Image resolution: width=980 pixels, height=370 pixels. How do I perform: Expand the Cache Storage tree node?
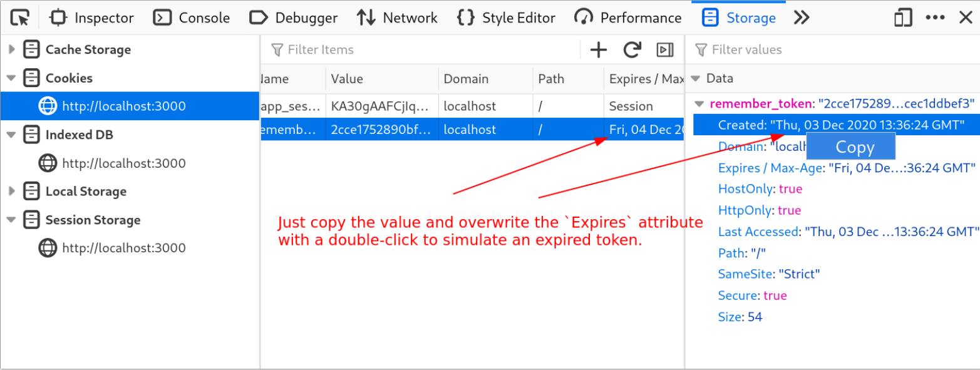(x=12, y=49)
